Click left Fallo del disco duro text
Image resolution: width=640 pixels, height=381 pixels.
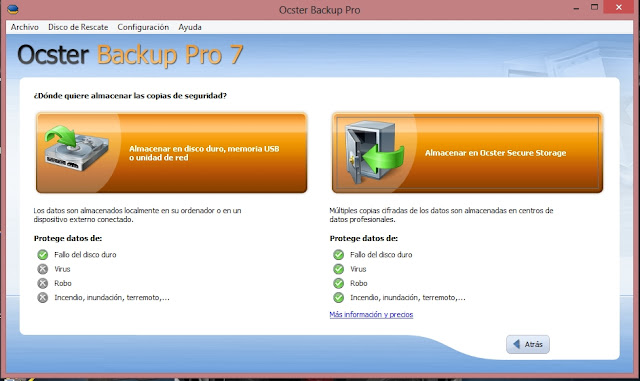[85, 255]
